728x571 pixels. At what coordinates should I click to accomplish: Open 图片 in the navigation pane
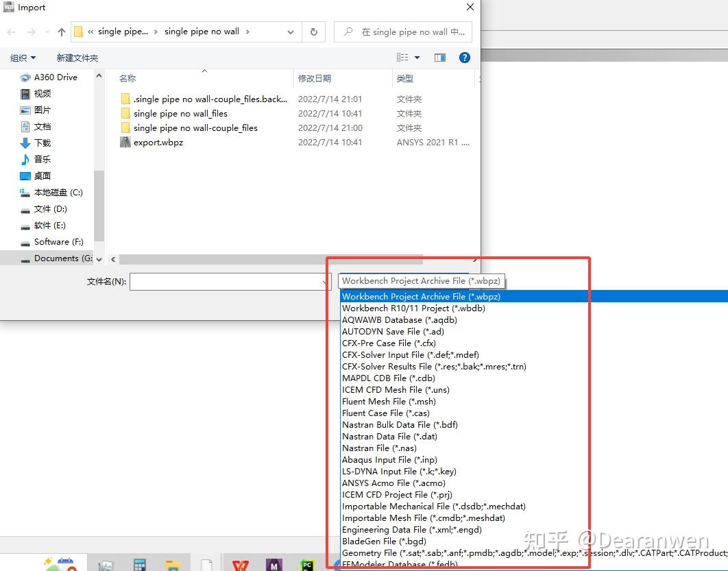pyautogui.click(x=36, y=110)
